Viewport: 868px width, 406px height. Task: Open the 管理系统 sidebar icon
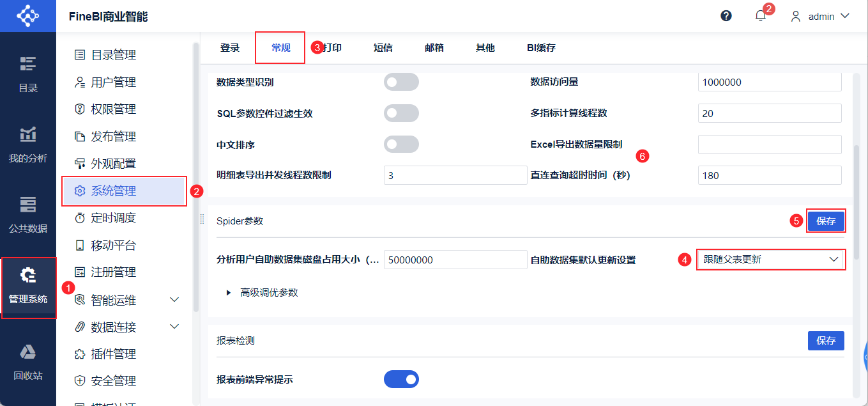tap(28, 275)
